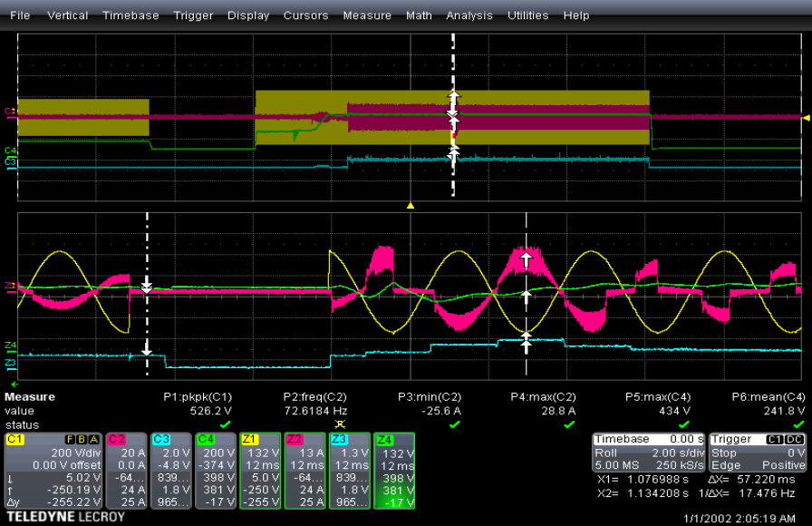Select the P5:max(C4) measurement header
Screen dimensions: 812x526
(x=658, y=397)
